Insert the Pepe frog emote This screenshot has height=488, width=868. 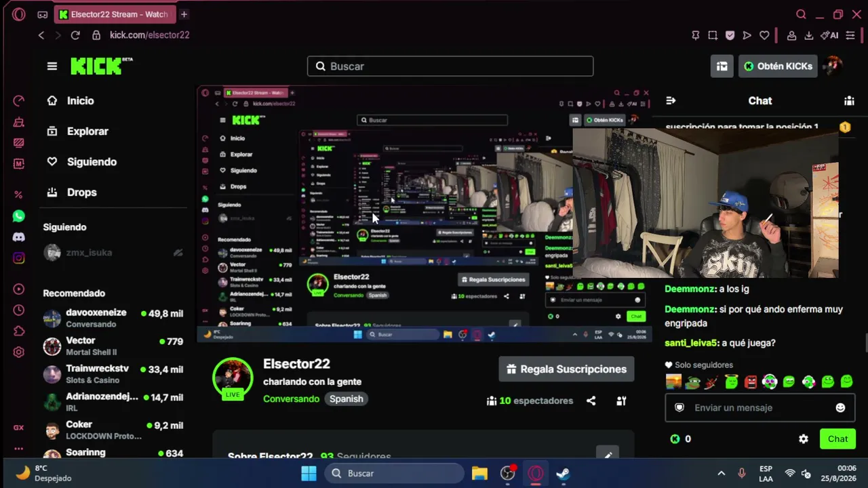692,382
